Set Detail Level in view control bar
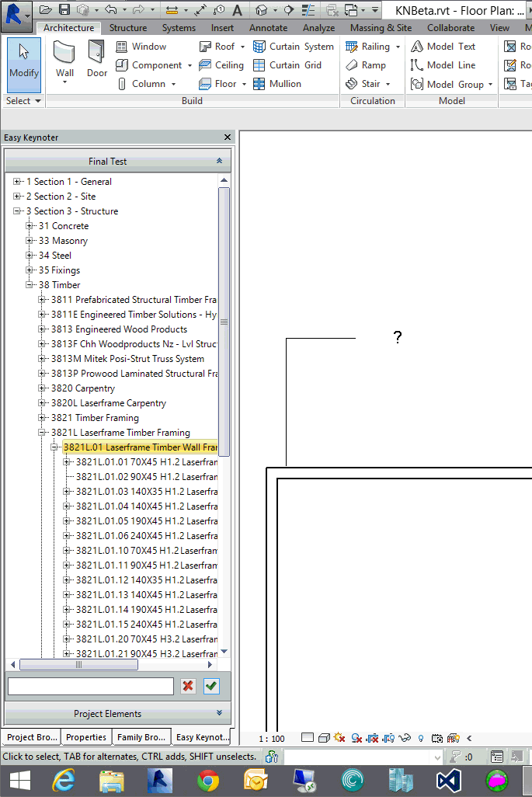This screenshot has width=532, height=797. point(307,737)
